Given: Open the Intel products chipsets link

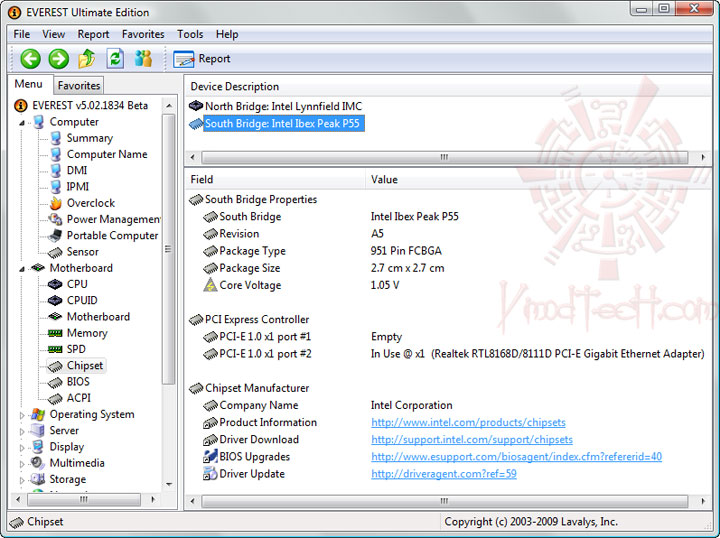Looking at the screenshot, I should (x=468, y=422).
